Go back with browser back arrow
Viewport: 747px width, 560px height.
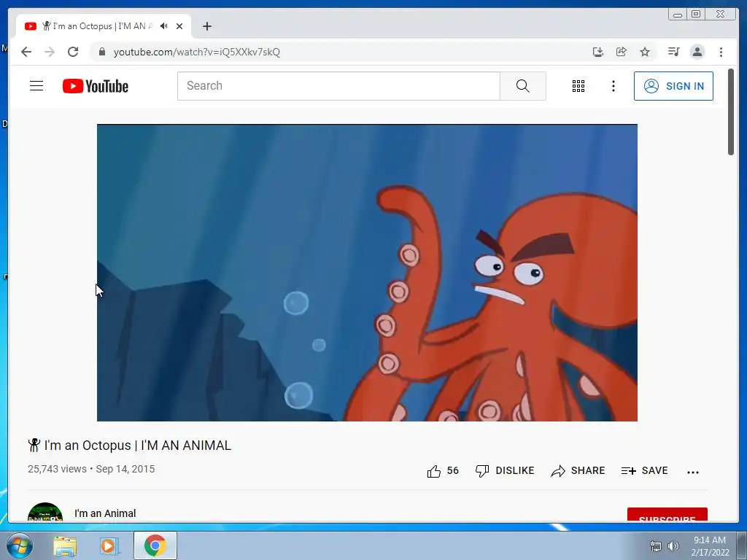[x=26, y=52]
